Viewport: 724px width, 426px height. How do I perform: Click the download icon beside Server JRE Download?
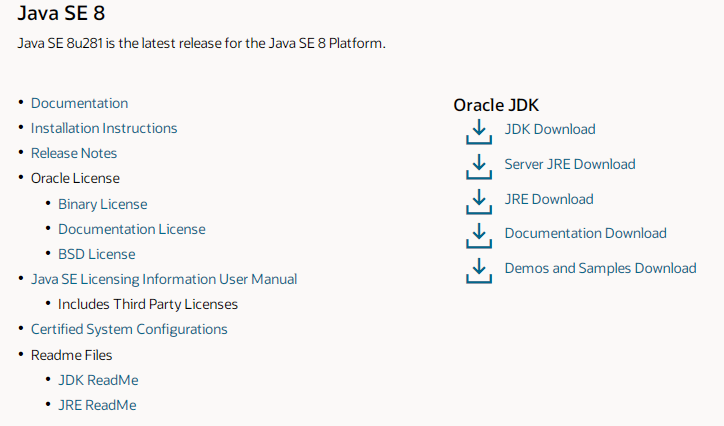[479, 167]
